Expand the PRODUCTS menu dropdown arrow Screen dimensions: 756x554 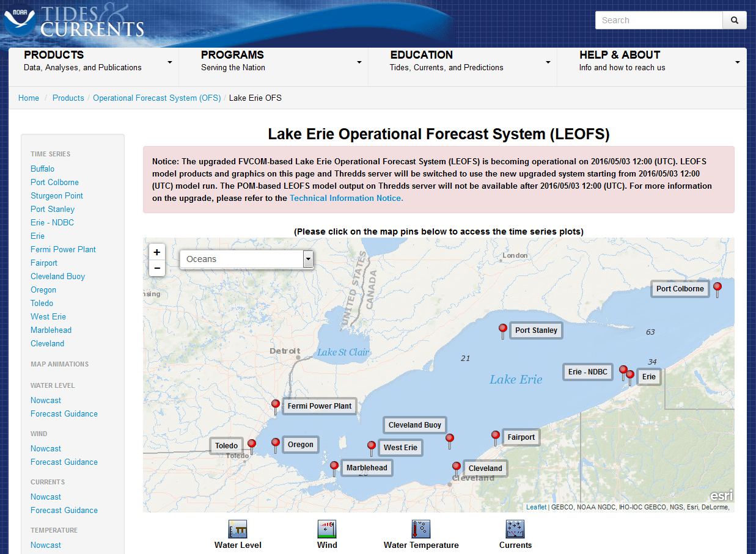point(169,61)
